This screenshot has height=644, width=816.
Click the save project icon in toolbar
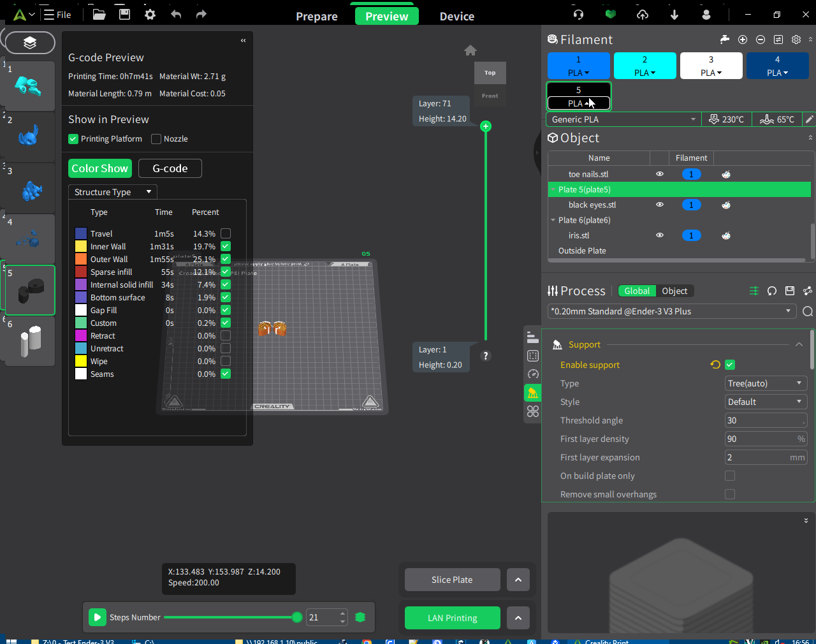click(x=125, y=14)
